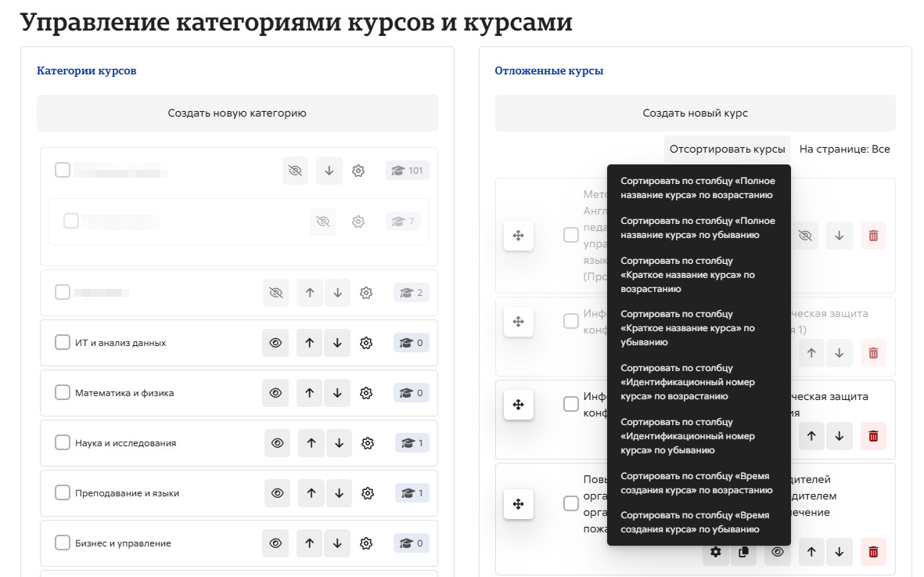Move Преподавание и языки category up
Screen dimensions: 924x577
[311, 493]
